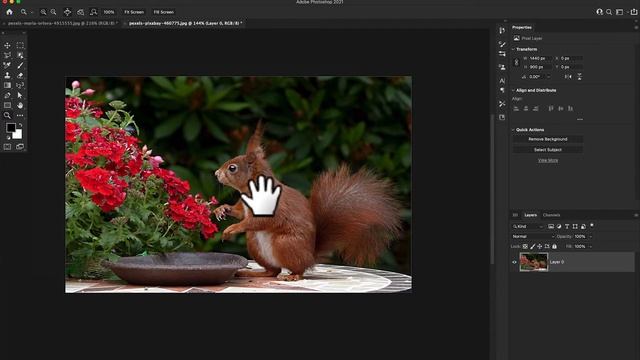The image size is (640, 360).
Task: Select the Hand tool in toolbar
Action: 20,105
